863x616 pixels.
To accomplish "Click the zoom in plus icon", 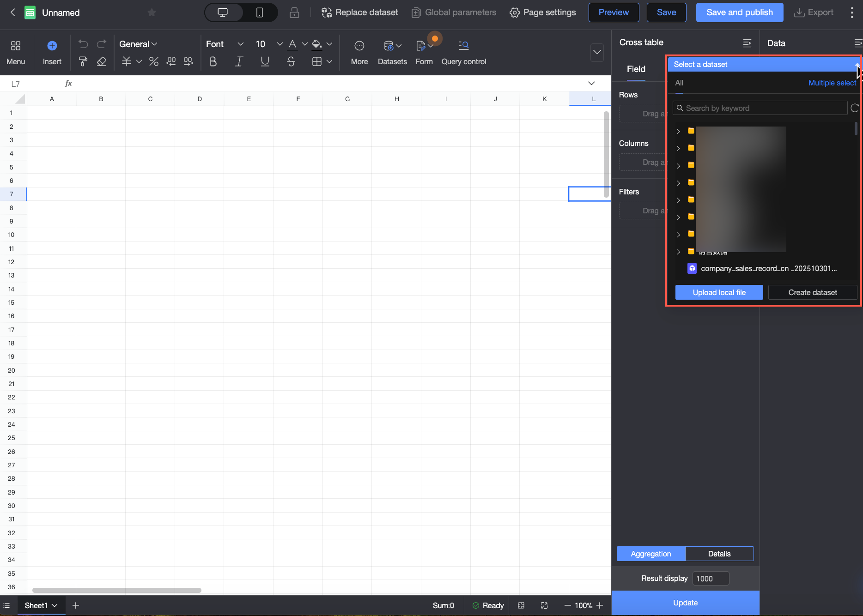I will pos(600,605).
